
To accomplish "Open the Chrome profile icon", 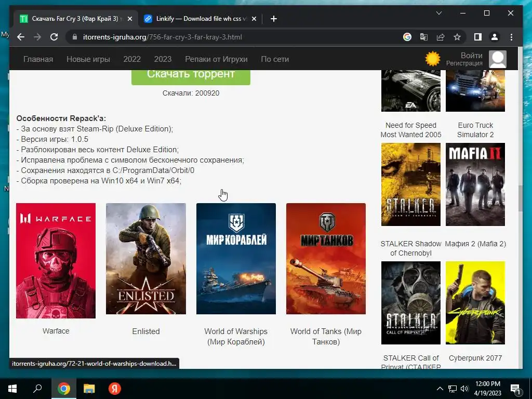I will [495, 37].
